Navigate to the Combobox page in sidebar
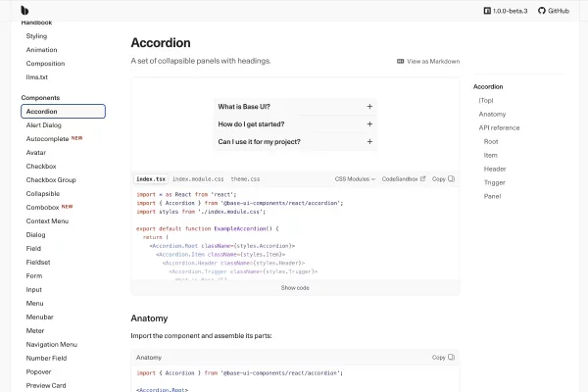Image resolution: width=588 pixels, height=392 pixels. pos(42,207)
